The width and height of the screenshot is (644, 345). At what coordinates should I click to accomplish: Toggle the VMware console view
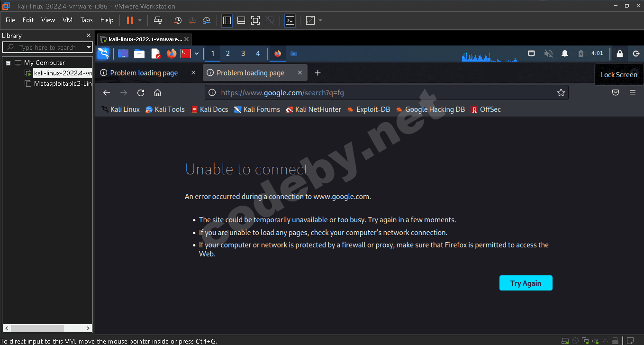coord(290,20)
